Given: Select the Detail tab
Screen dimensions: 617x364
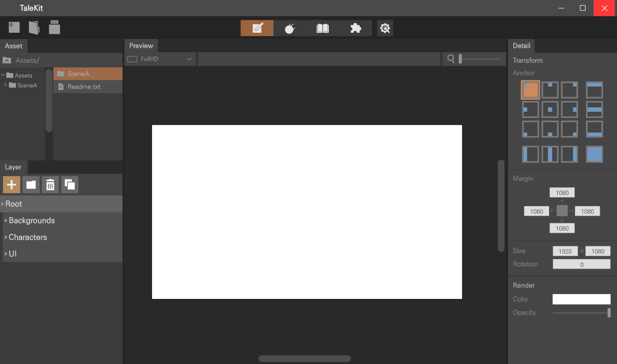Looking at the screenshot, I should tap(521, 46).
